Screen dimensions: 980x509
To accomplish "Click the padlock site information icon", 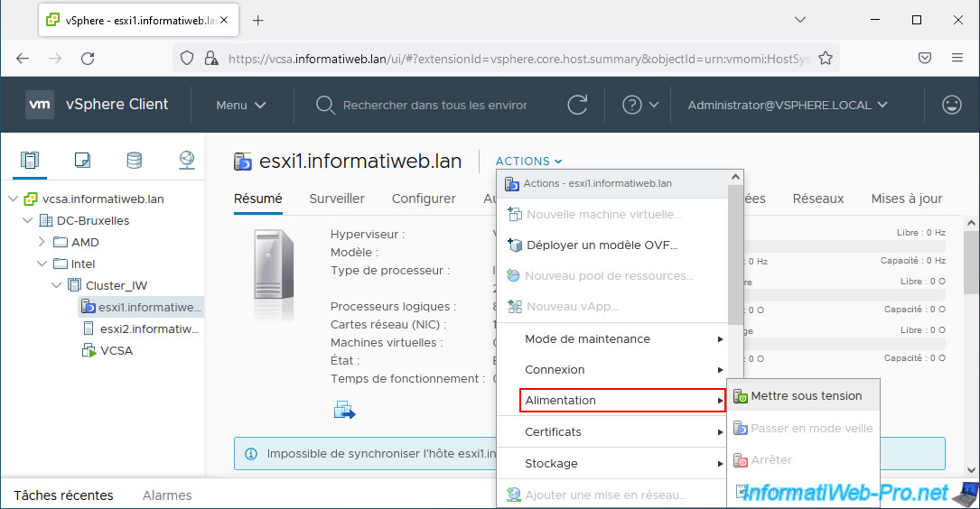I will point(212,58).
